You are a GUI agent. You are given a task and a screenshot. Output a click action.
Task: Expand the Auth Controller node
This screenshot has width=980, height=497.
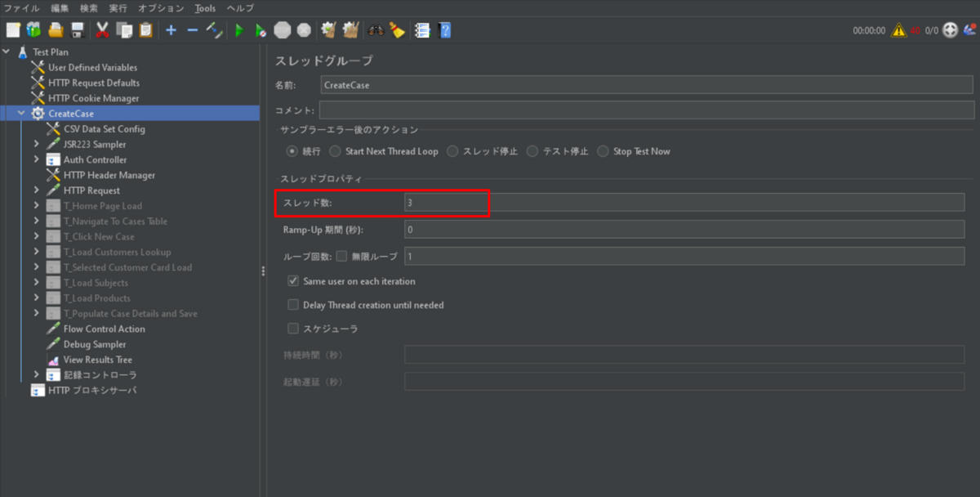tap(37, 160)
